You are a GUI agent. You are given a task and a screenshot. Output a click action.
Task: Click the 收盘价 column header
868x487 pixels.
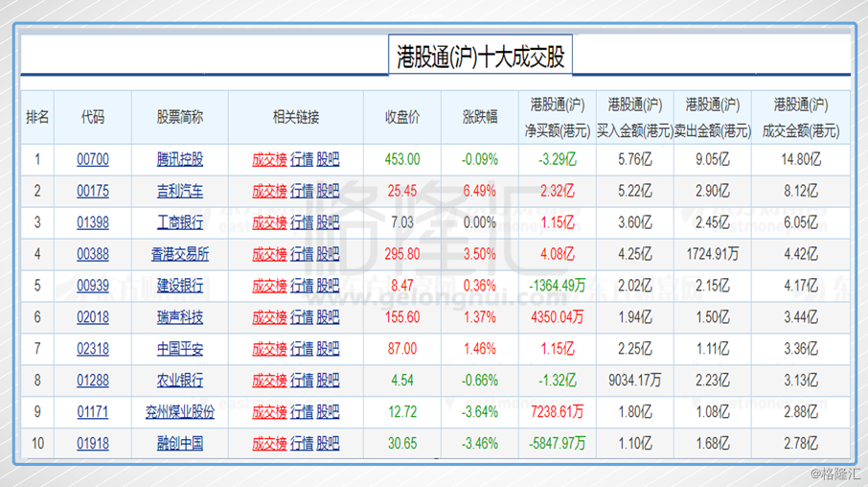pyautogui.click(x=402, y=117)
